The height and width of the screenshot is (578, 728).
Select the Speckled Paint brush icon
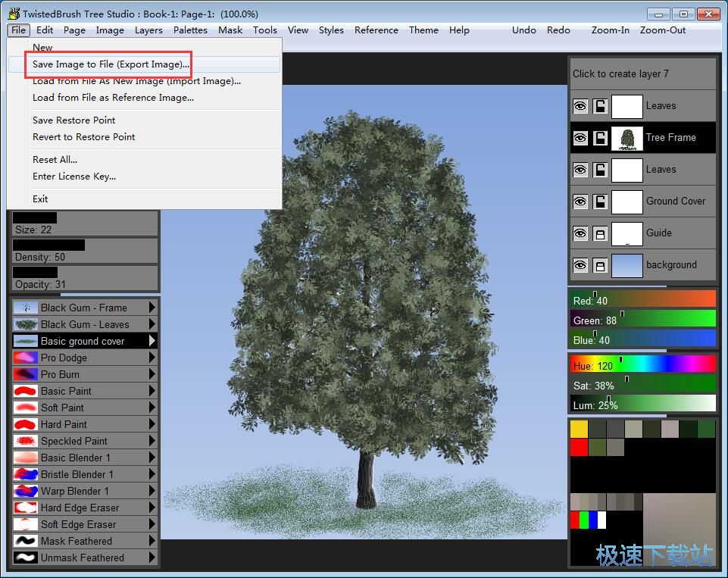point(26,441)
